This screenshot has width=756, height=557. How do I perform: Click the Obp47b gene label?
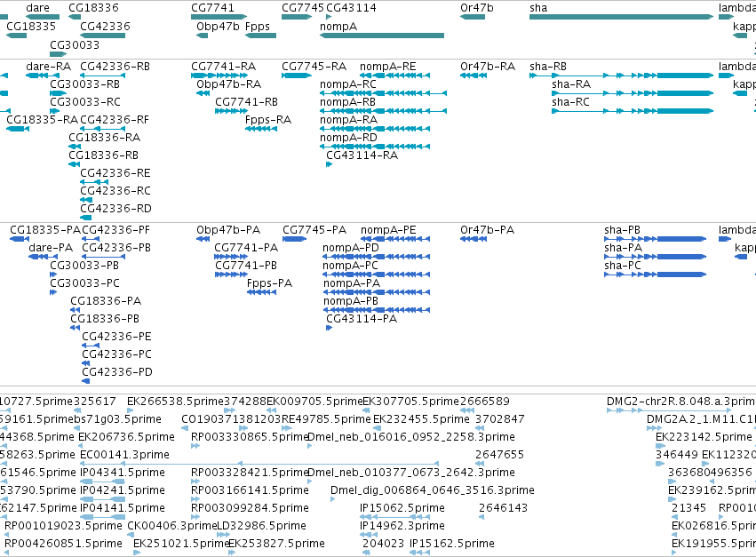[x=218, y=26]
